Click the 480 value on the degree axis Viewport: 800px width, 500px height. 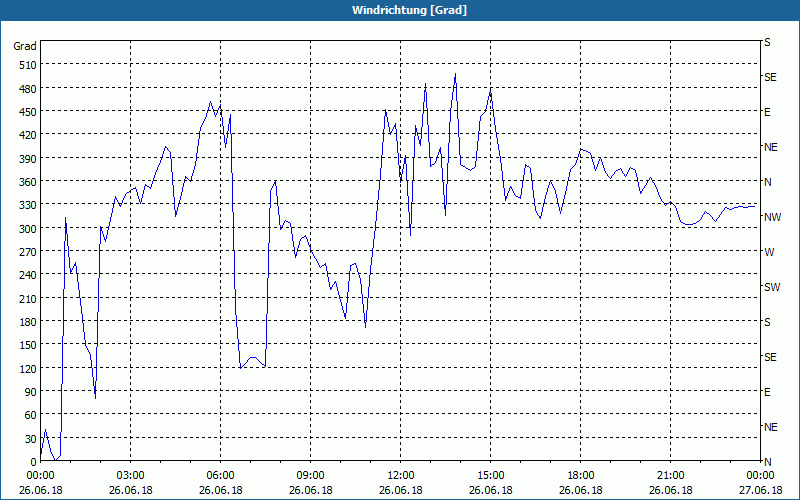pos(28,89)
